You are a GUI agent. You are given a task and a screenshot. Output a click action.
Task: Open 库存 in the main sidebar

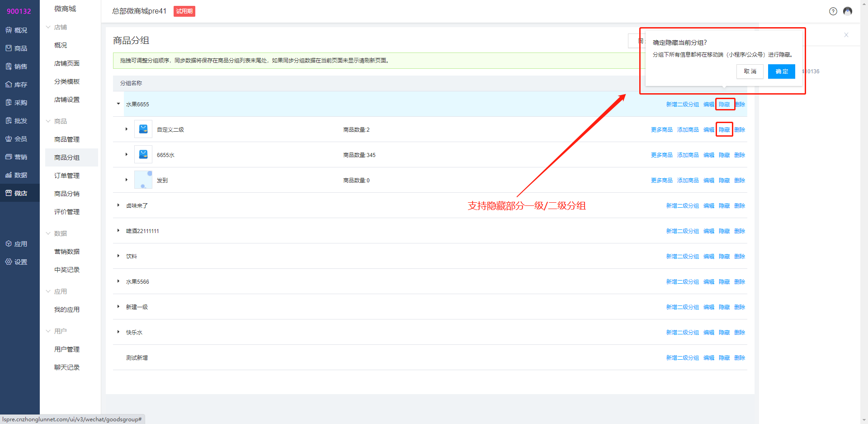point(17,85)
